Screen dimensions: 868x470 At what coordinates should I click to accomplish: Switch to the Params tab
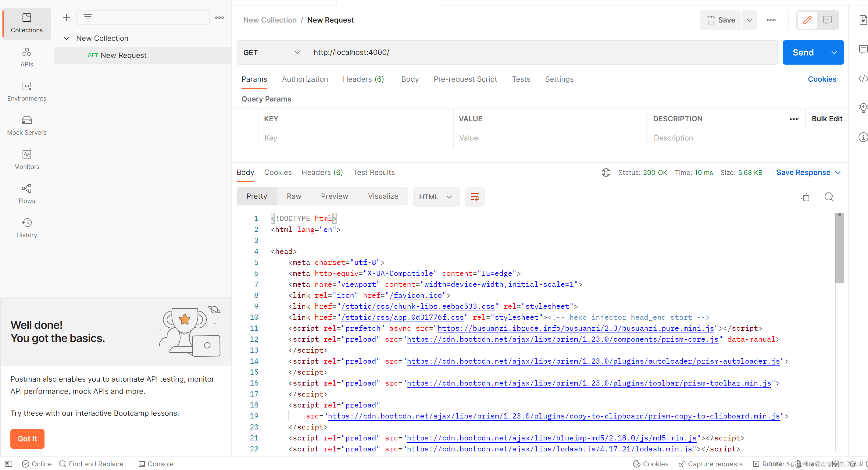click(x=254, y=79)
